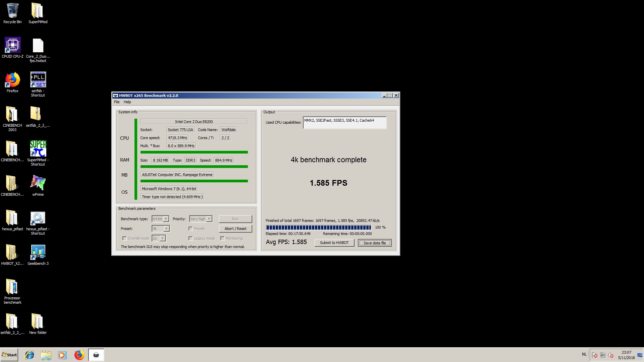644x362 pixels.
Task: Open the HWBOT_X2... folder icon
Action: [12, 255]
